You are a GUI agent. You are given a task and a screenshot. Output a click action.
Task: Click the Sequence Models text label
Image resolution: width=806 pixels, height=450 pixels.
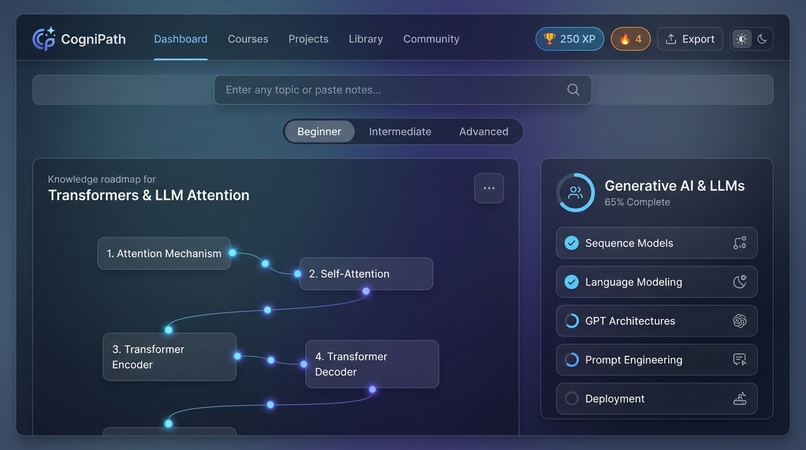[x=629, y=243]
